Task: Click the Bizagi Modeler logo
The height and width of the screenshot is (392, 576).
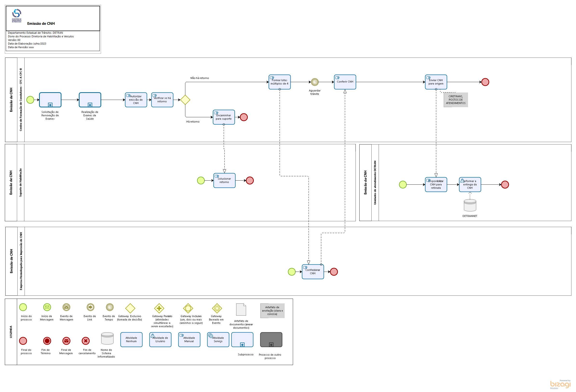Action: point(560,384)
